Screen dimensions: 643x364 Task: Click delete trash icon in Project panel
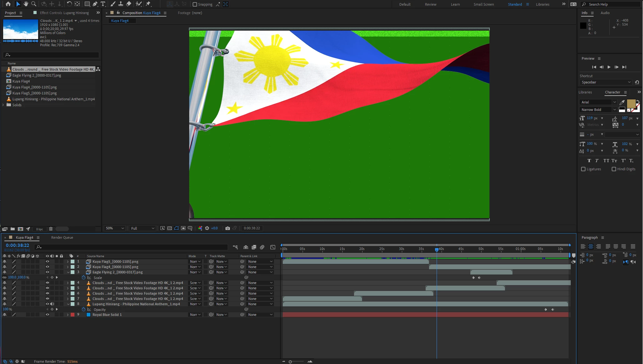pos(51,229)
